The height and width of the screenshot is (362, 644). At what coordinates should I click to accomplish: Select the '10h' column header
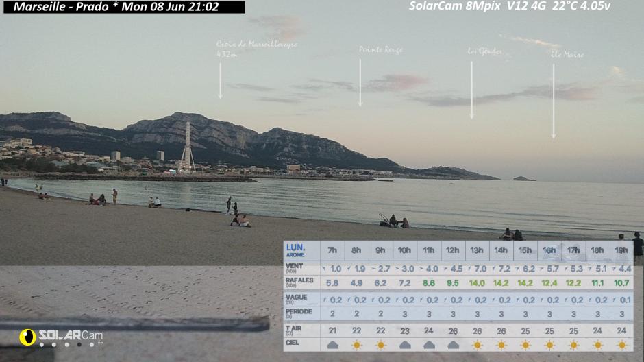[404, 250]
